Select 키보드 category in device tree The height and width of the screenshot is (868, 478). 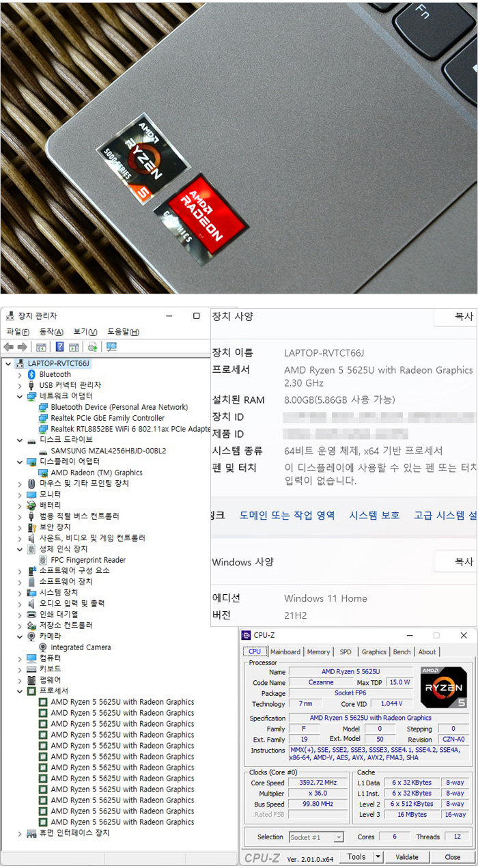(50, 669)
